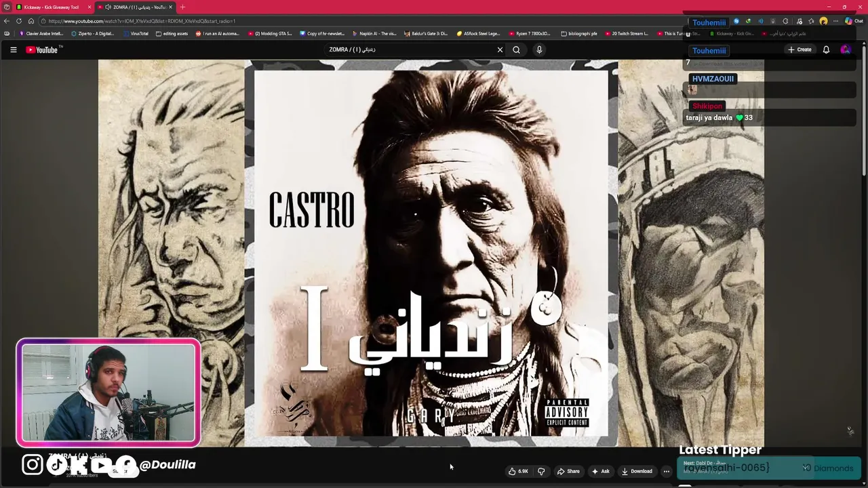The image size is (868, 488).
Task: Click the Ask button below the video
Action: point(601,471)
